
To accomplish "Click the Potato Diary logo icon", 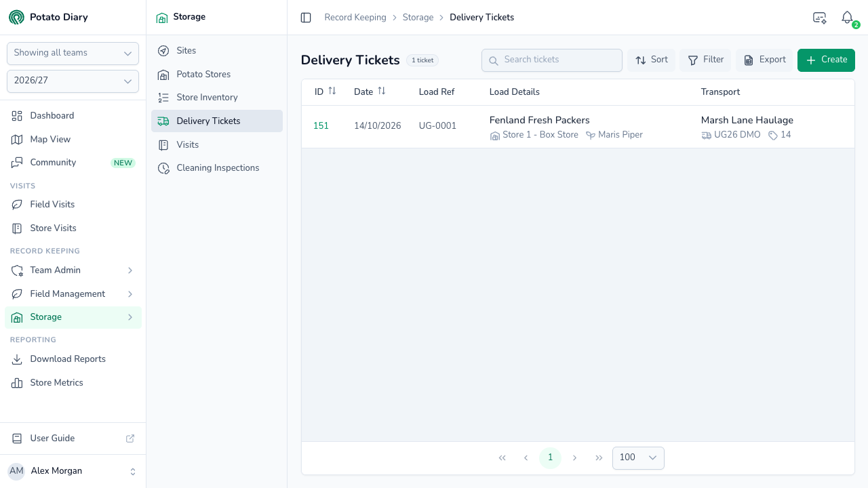I will pyautogui.click(x=16, y=17).
